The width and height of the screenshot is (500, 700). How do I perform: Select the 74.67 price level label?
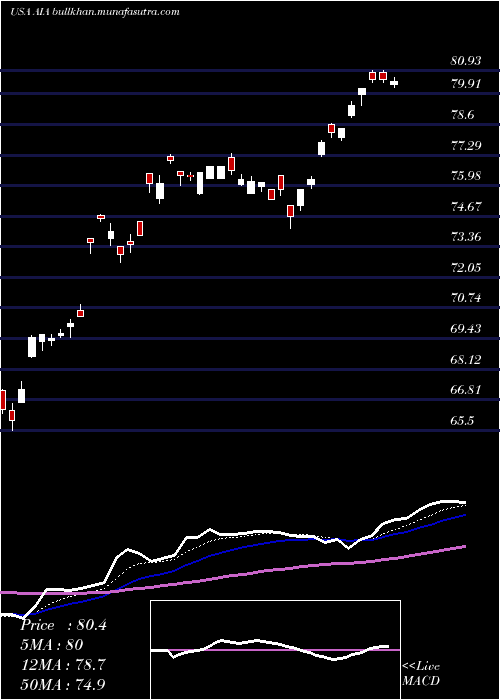[466, 207]
